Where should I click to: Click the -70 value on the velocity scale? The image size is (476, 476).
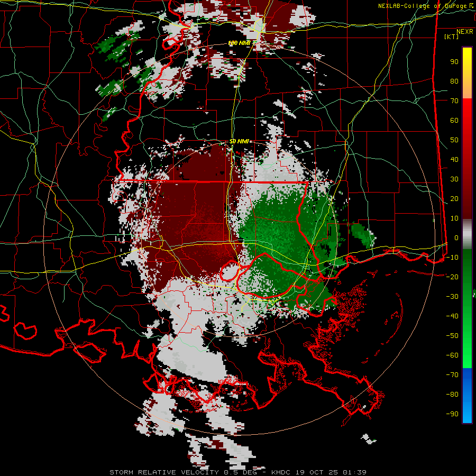(x=452, y=374)
